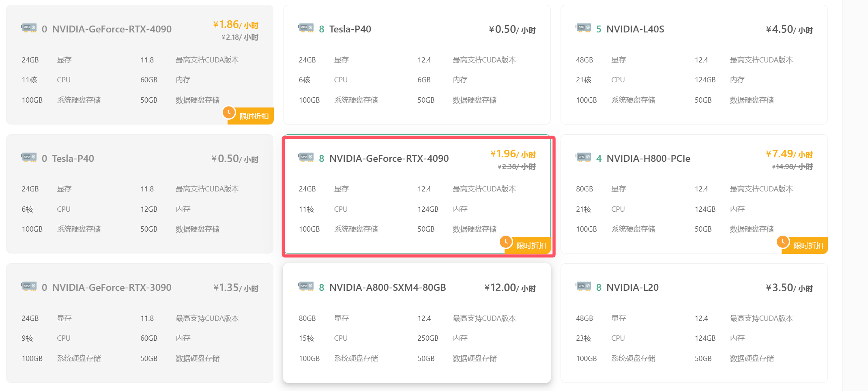Click 124GB memory on ¥1.96 RTX-4090 card

click(x=428, y=209)
